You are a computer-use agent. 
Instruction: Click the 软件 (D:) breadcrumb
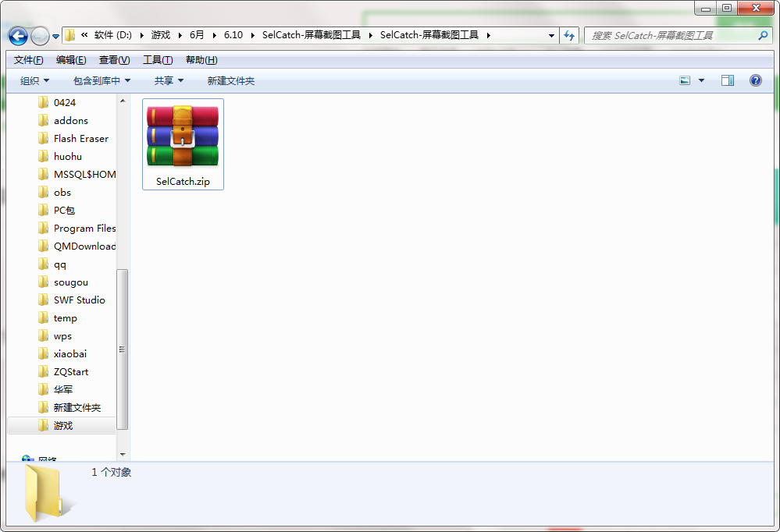pyautogui.click(x=113, y=35)
